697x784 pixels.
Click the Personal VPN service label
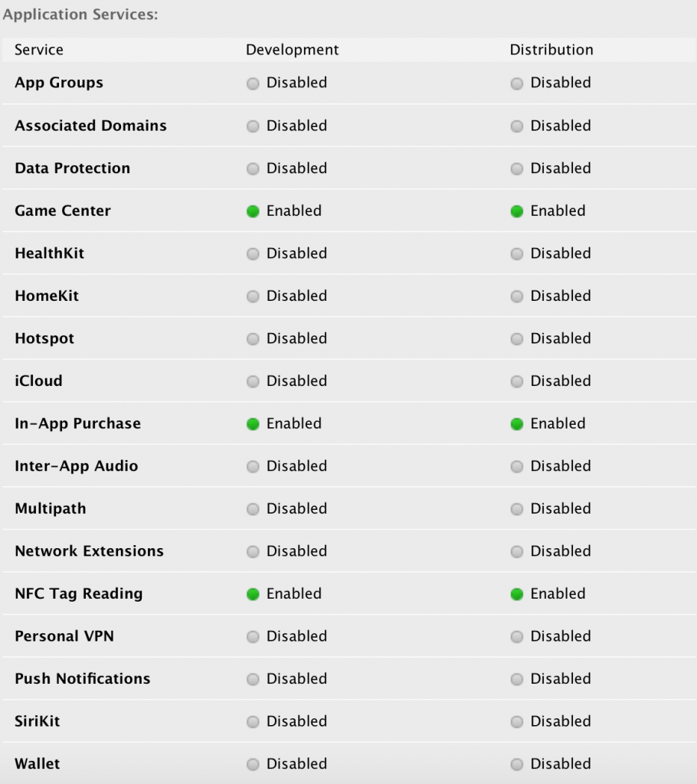point(64,636)
